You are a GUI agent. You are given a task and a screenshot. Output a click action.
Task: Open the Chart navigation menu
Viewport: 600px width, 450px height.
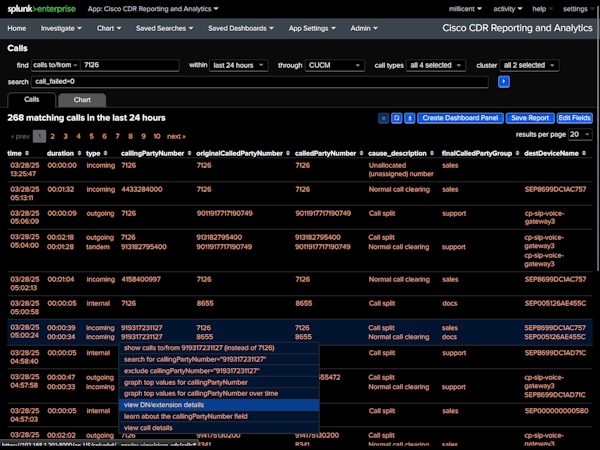109,28
